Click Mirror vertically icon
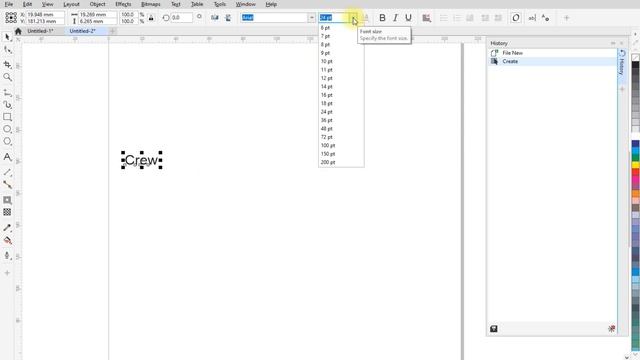Viewport: 640px width, 360px height. (x=228, y=18)
